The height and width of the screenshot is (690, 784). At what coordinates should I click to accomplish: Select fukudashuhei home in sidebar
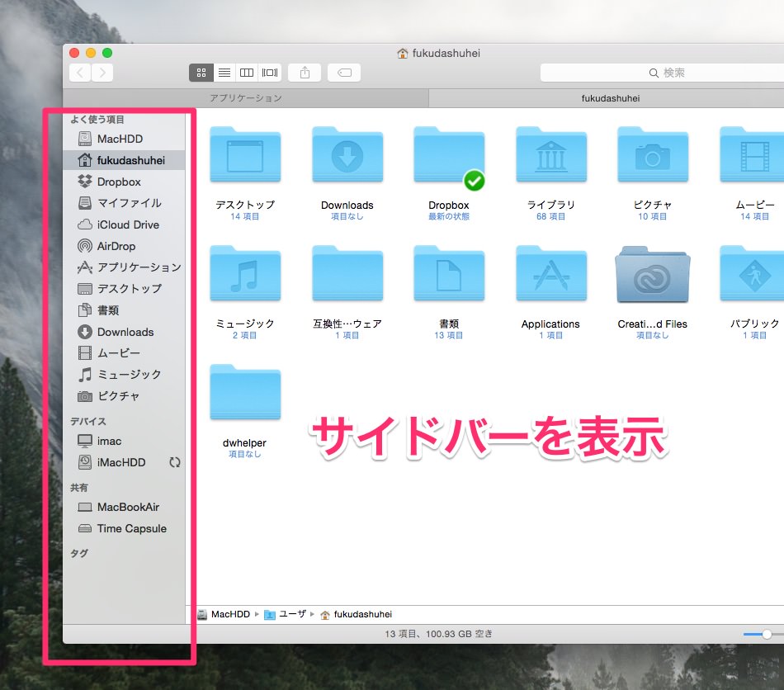click(x=124, y=160)
